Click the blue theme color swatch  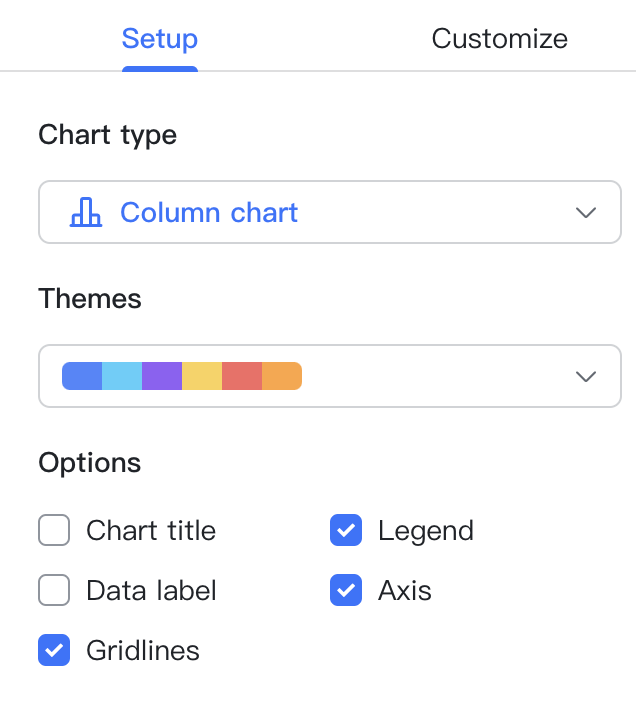pyautogui.click(x=82, y=376)
